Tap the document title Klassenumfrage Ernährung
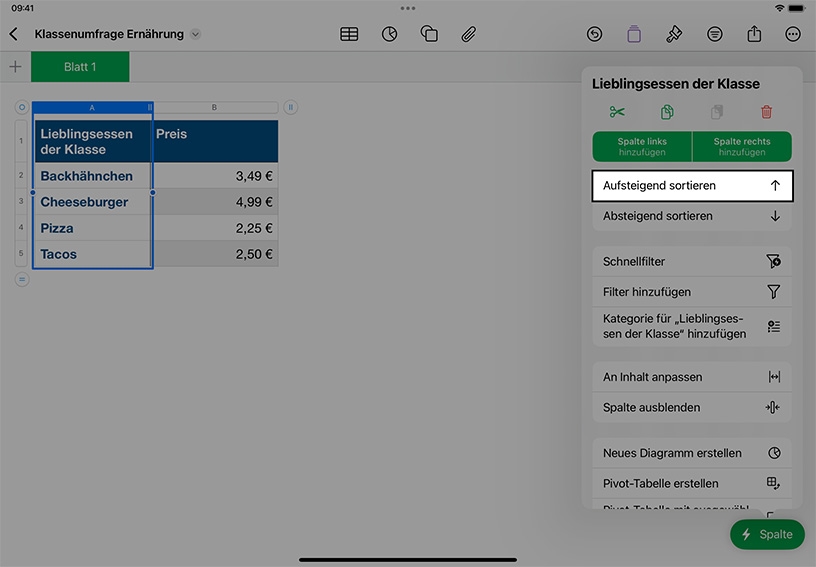The height and width of the screenshot is (567, 816). coord(109,34)
